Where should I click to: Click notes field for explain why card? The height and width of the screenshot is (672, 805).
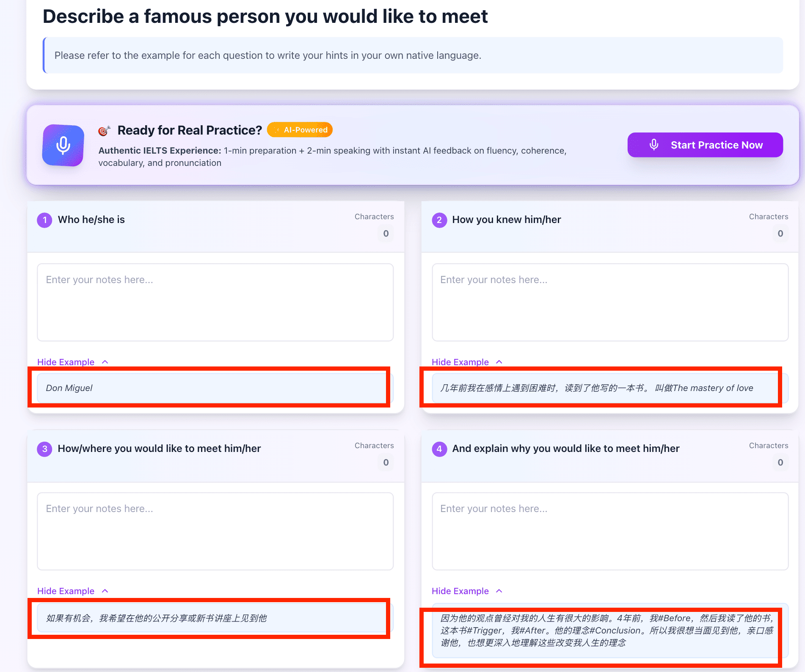pyautogui.click(x=610, y=531)
